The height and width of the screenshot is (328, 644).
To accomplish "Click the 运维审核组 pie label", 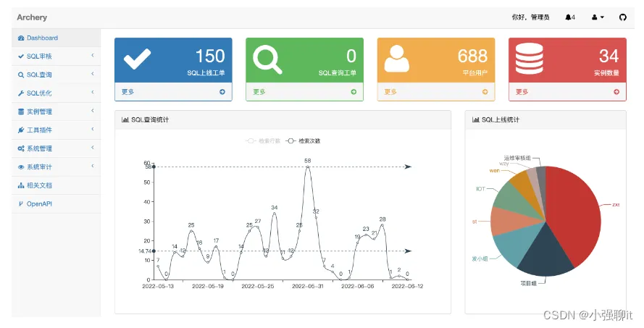I will tap(517, 158).
